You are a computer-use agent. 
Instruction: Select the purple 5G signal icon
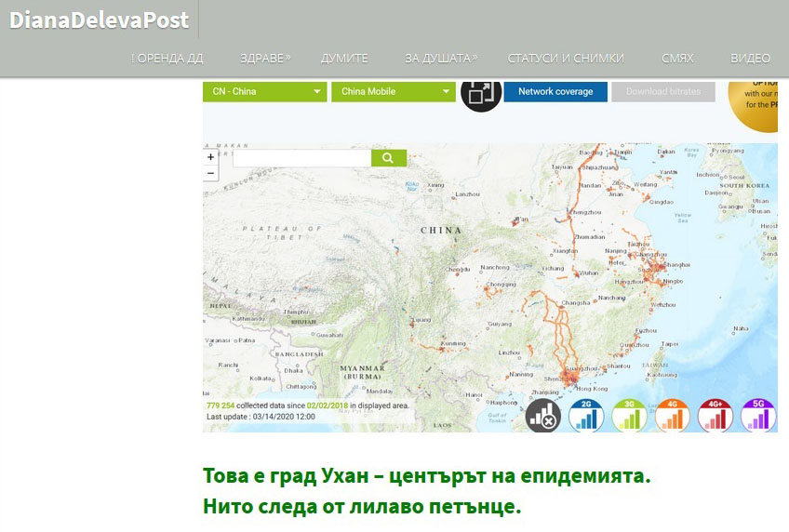(x=758, y=416)
